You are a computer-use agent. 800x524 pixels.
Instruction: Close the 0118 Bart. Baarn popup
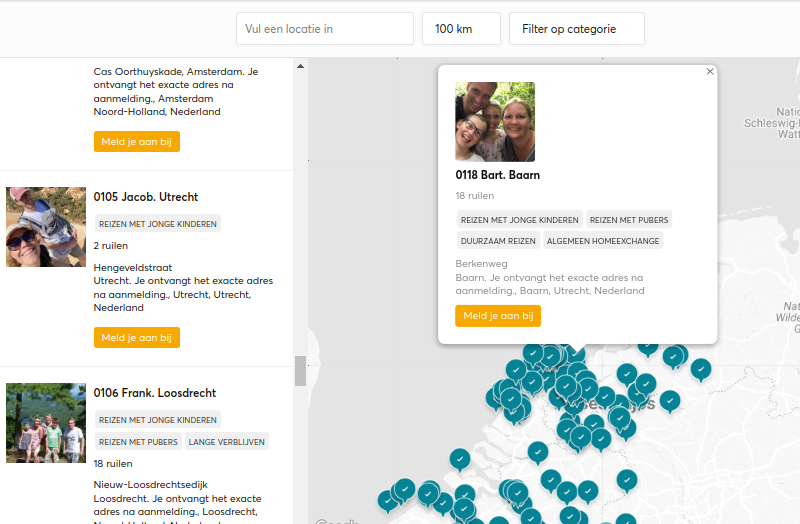click(710, 71)
